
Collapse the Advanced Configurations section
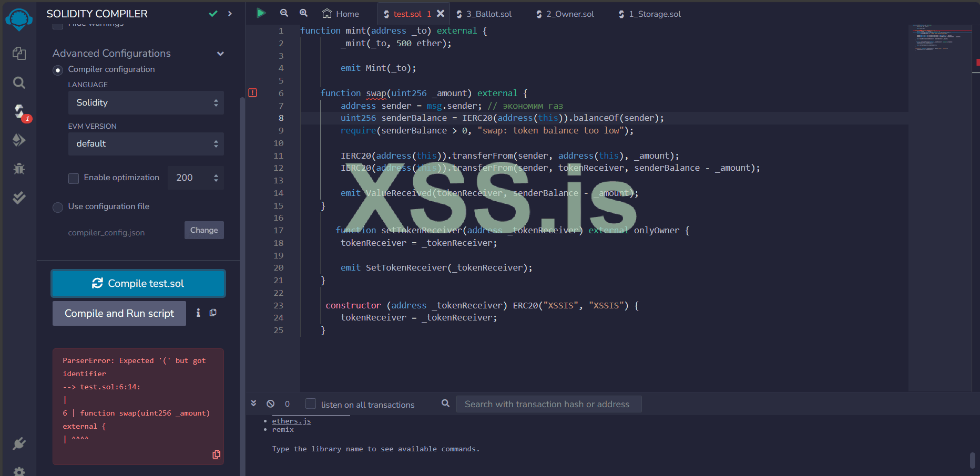click(x=221, y=54)
